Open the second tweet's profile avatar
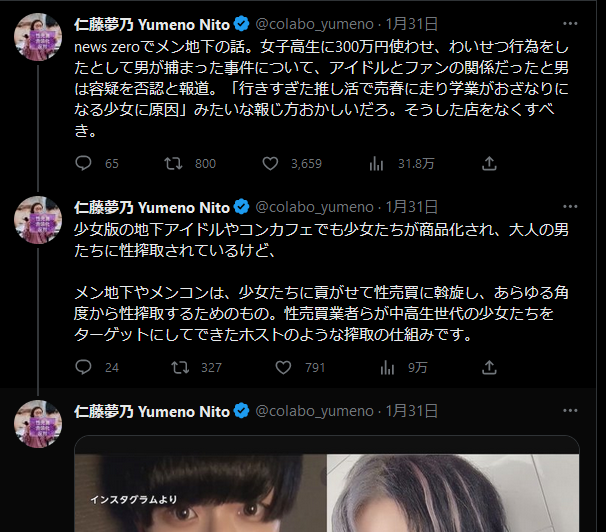The width and height of the screenshot is (606, 532). click(x=38, y=220)
